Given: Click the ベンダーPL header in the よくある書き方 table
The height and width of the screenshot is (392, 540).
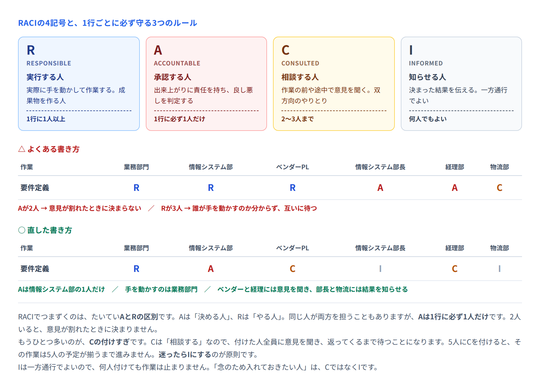Looking at the screenshot, I should click(292, 167).
